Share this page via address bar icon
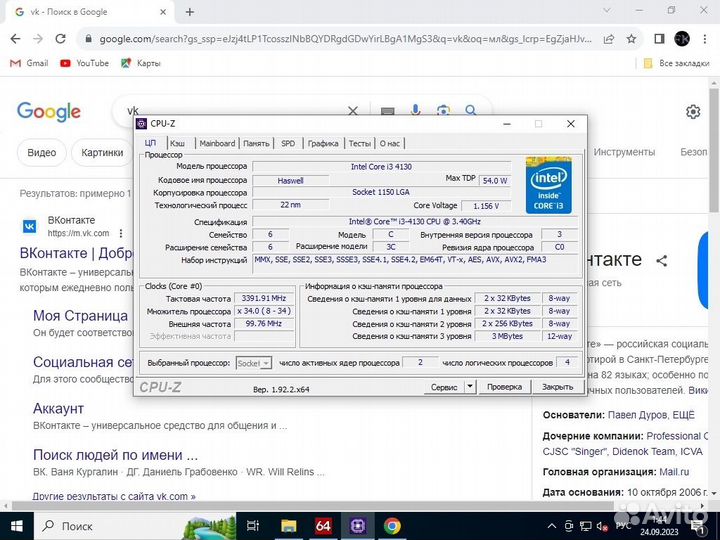Viewport: 720px width, 540px height. [x=609, y=39]
